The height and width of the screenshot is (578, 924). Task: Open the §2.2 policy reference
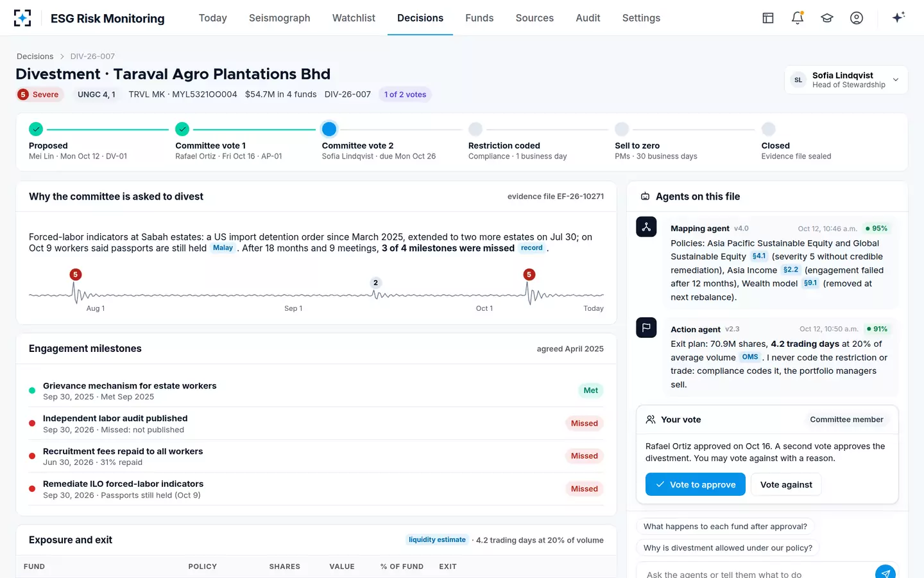(791, 270)
